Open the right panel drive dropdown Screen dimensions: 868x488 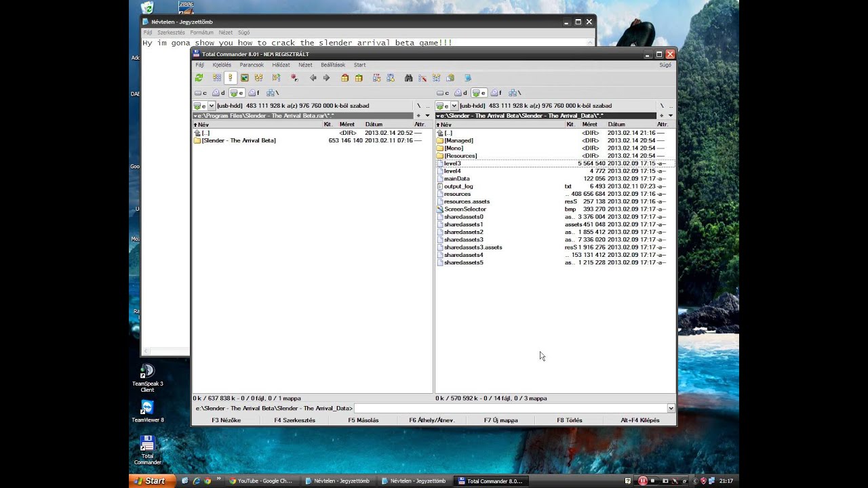[x=454, y=106]
